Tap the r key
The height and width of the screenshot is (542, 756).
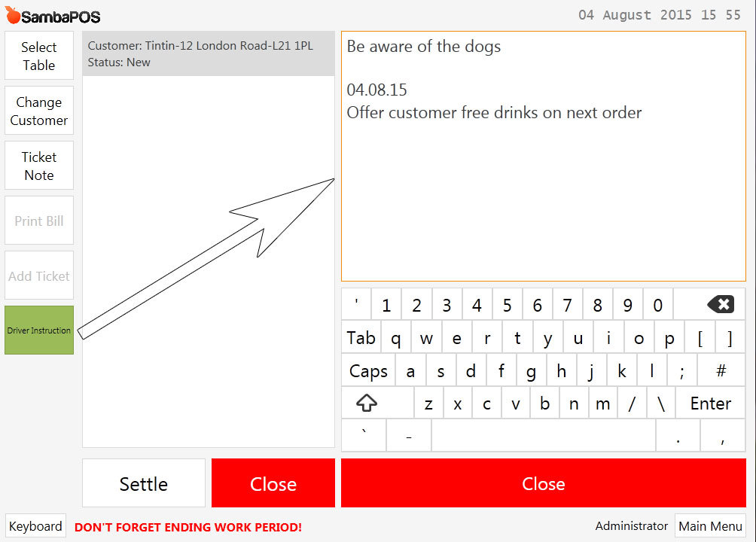487,338
